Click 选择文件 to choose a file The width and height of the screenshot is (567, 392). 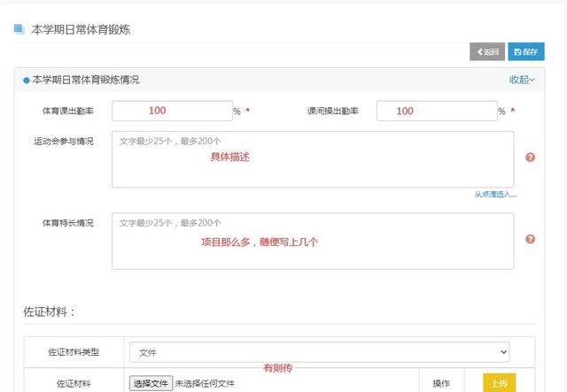151,383
